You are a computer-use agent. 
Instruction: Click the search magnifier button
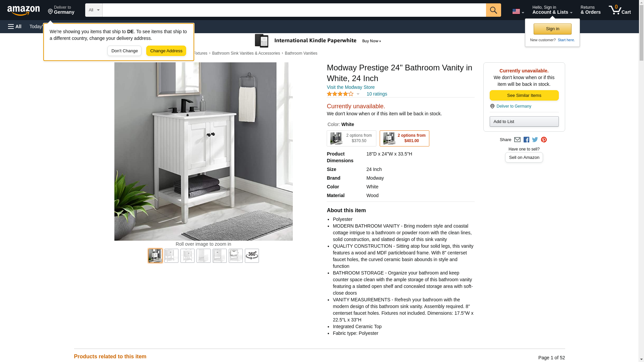pyautogui.click(x=493, y=10)
